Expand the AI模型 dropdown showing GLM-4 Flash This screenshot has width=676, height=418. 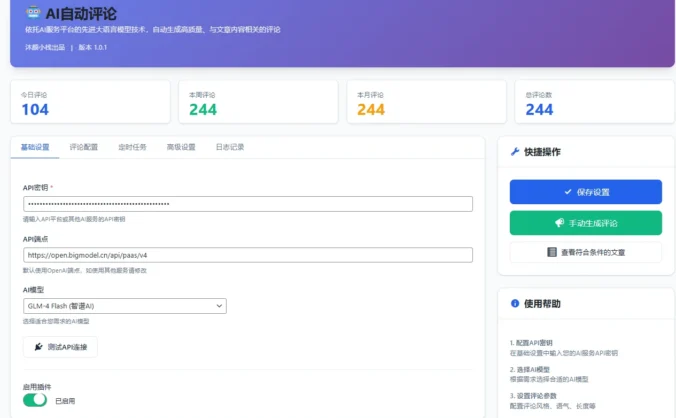coord(125,306)
